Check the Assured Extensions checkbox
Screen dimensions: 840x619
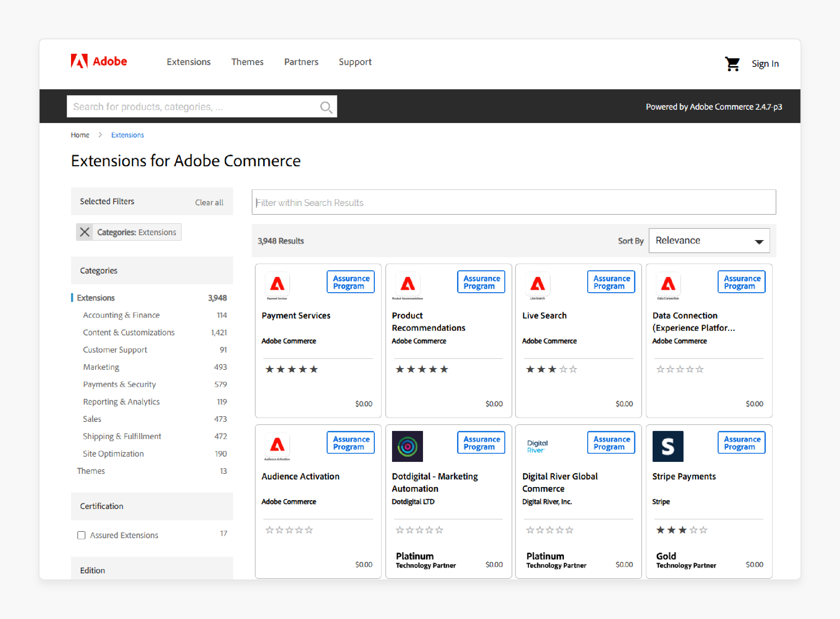[x=81, y=535]
